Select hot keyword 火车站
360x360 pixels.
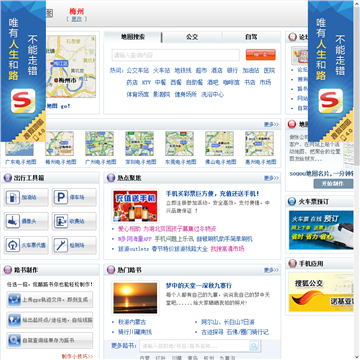click(x=162, y=70)
